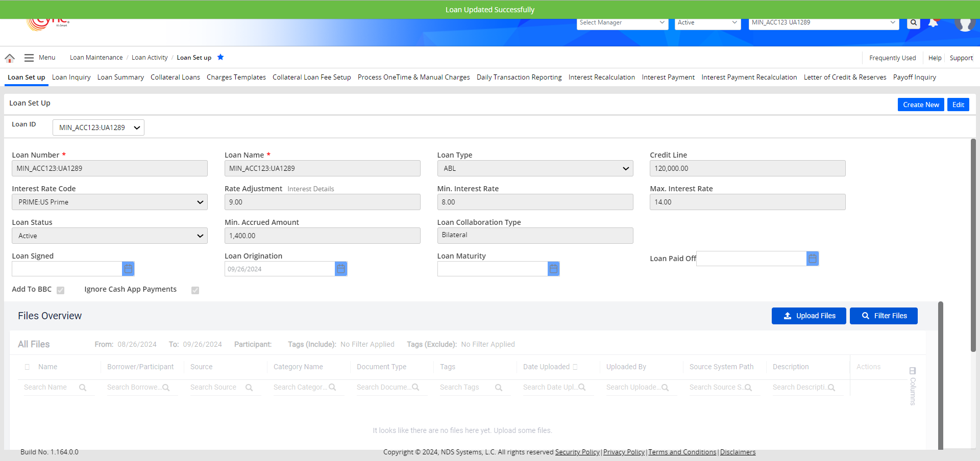This screenshot has width=980, height=461.
Task: Open the Loan Maturity calendar picker
Action: [x=553, y=269]
